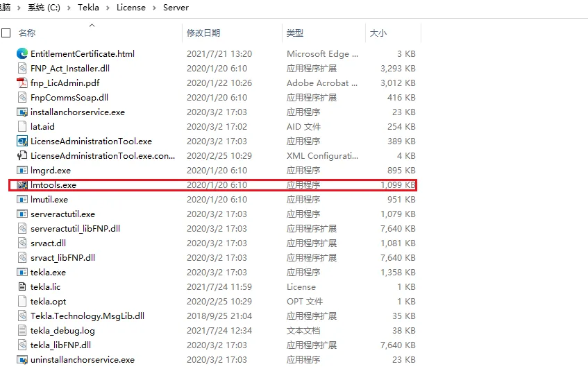The width and height of the screenshot is (588, 387).
Task: Select file name lmtools.exe
Action: point(53,184)
